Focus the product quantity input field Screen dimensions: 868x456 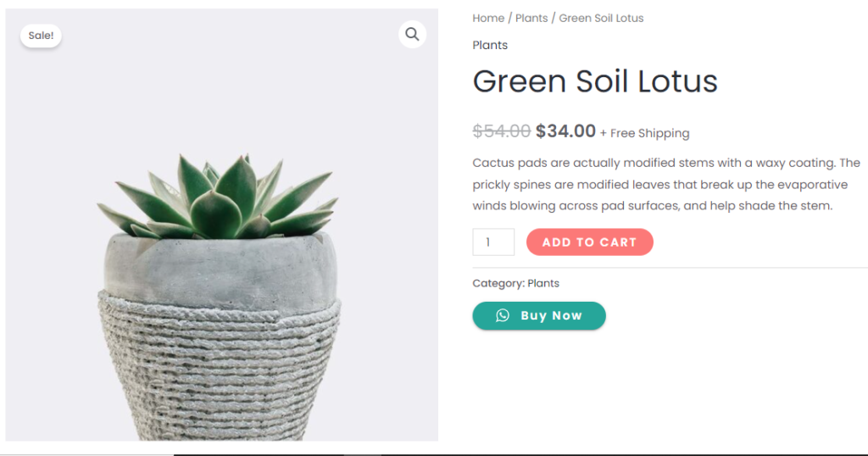(493, 242)
